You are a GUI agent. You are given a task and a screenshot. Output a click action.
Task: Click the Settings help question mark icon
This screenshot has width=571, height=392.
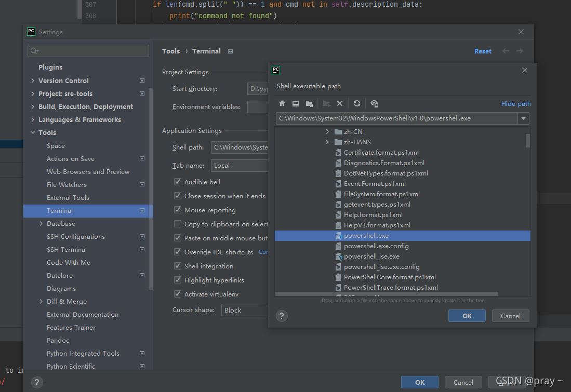(37, 382)
